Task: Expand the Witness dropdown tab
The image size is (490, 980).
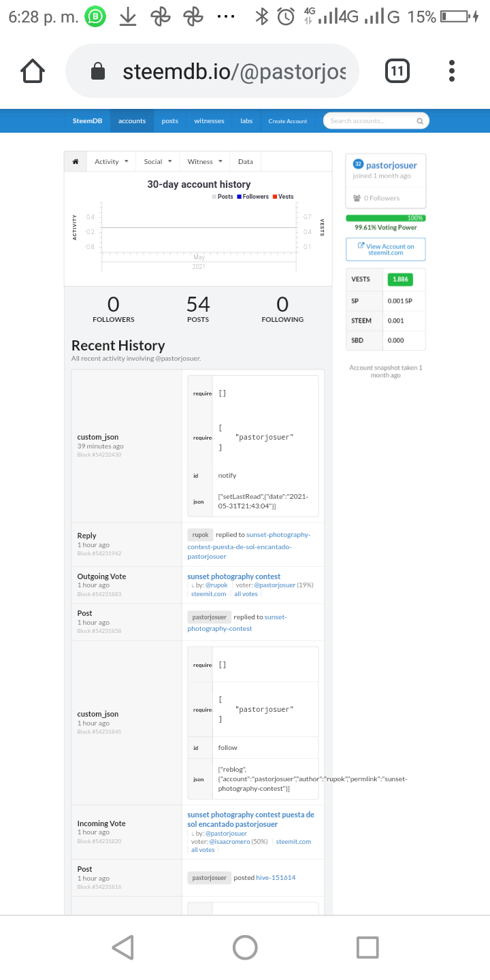Action: click(205, 161)
